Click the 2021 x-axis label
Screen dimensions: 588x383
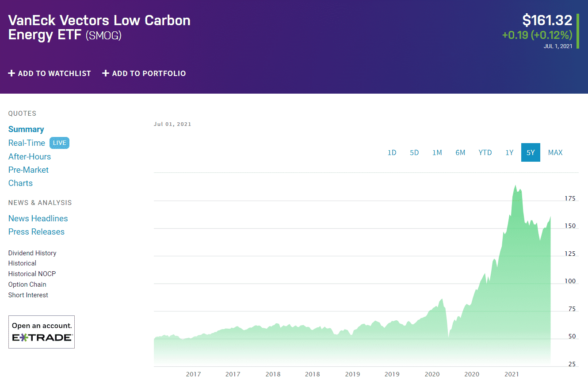point(512,374)
